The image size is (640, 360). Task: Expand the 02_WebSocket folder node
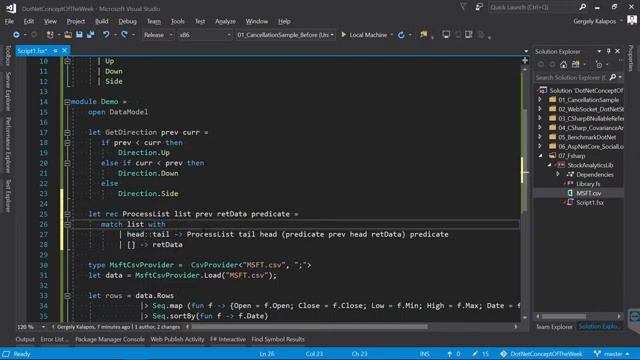pyautogui.click(x=540, y=109)
